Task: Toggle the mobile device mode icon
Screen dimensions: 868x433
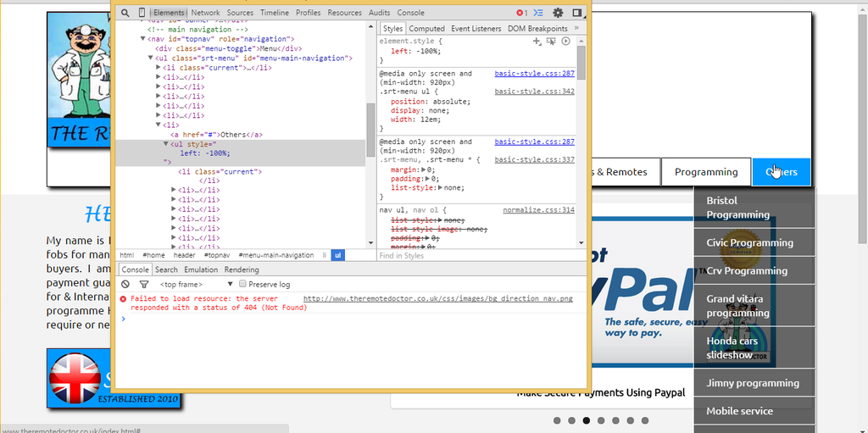Action: [x=141, y=13]
